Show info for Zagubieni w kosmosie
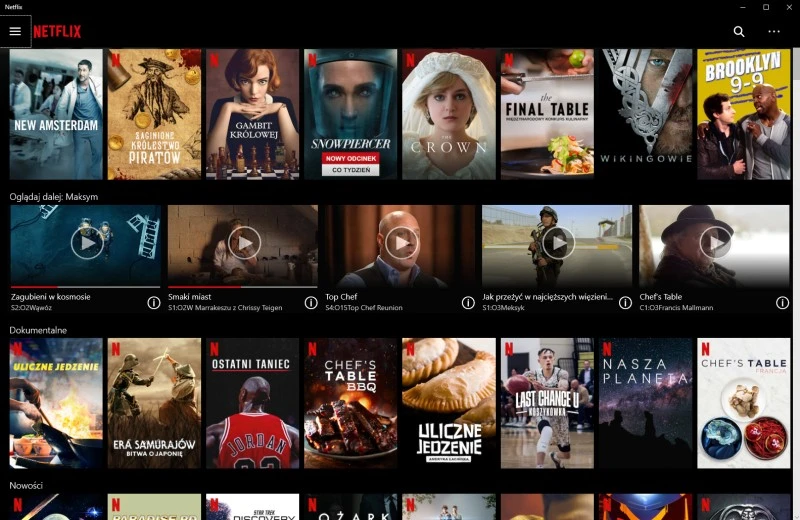 (154, 303)
